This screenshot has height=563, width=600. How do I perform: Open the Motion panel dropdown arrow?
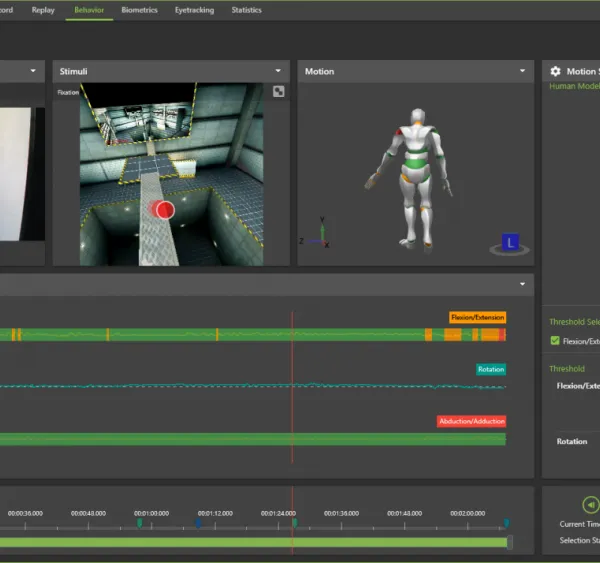click(x=522, y=71)
